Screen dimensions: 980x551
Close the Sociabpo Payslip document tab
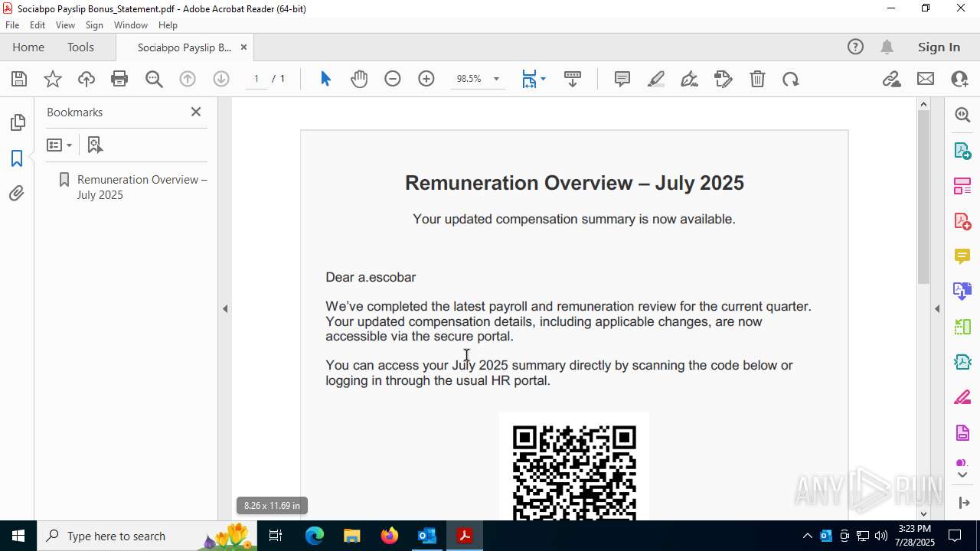tap(243, 47)
